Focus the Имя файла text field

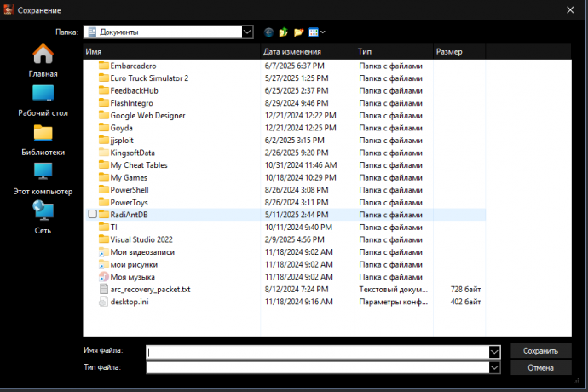(x=317, y=351)
